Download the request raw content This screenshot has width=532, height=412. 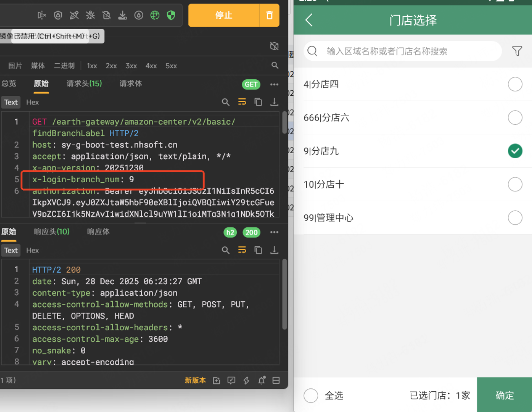274,102
